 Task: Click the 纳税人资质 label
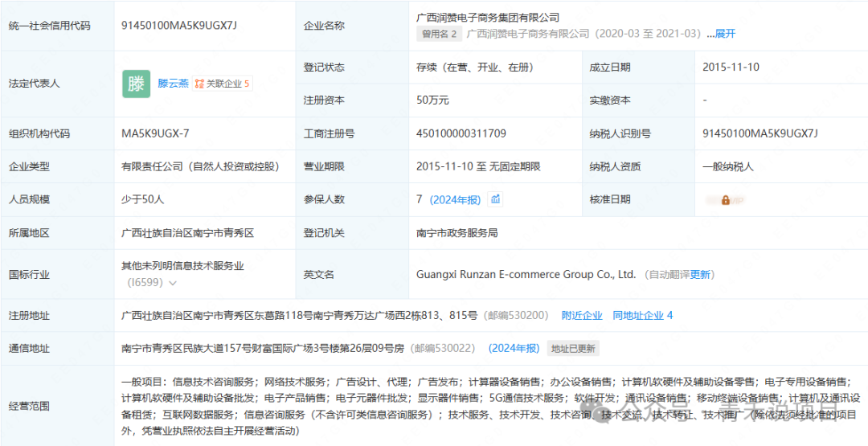pos(616,166)
